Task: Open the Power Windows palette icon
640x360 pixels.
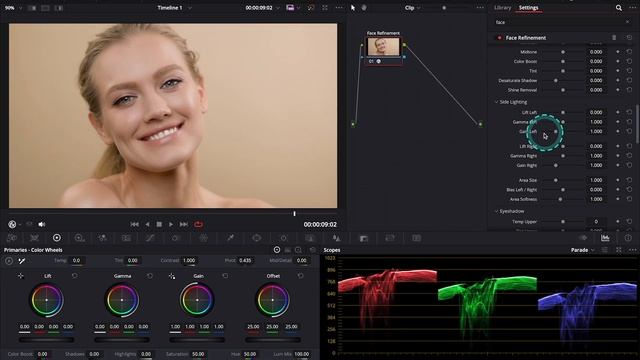Action: pos(256,238)
